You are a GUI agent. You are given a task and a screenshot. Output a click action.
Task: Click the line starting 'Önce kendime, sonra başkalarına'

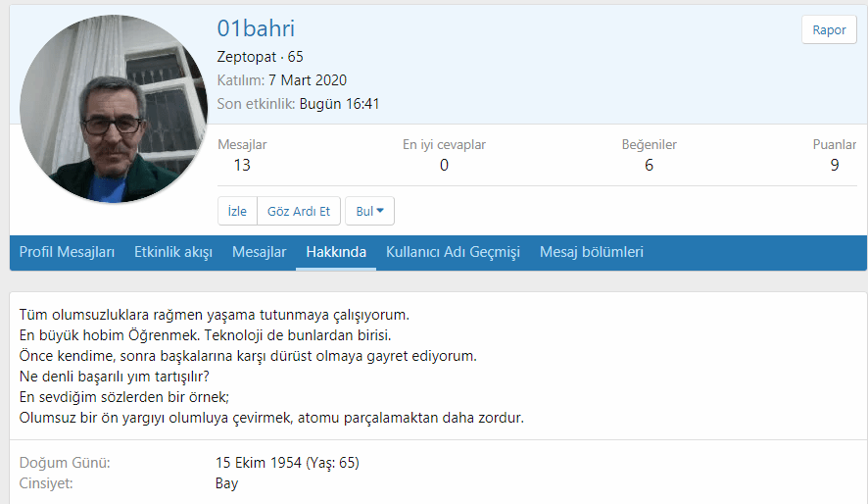pyautogui.click(x=248, y=356)
